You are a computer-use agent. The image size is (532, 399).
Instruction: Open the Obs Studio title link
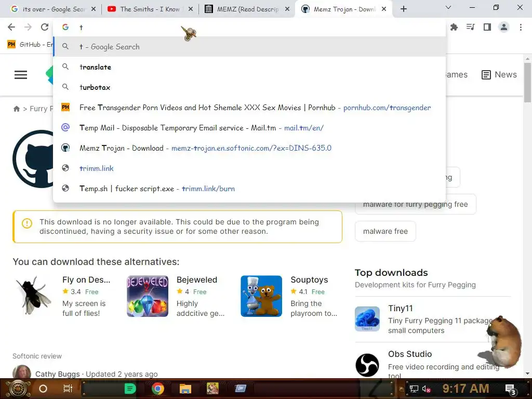(x=410, y=354)
